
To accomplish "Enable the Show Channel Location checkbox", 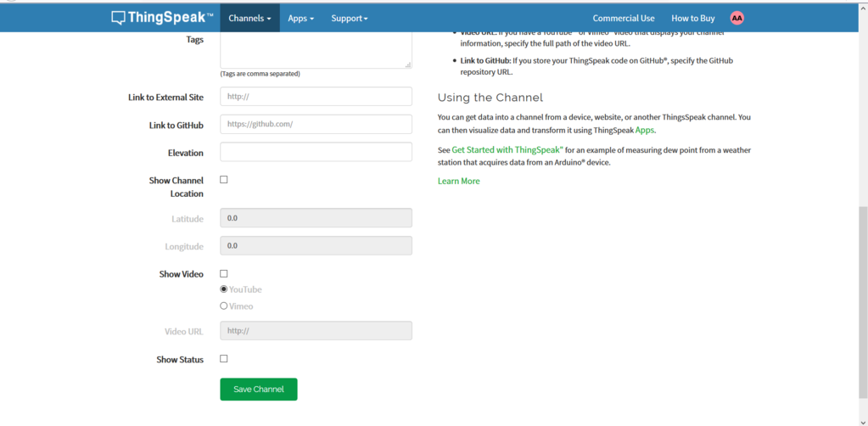I will pos(224,180).
